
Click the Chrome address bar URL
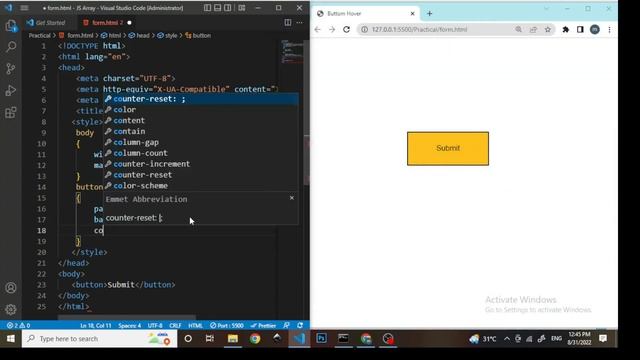(419, 29)
